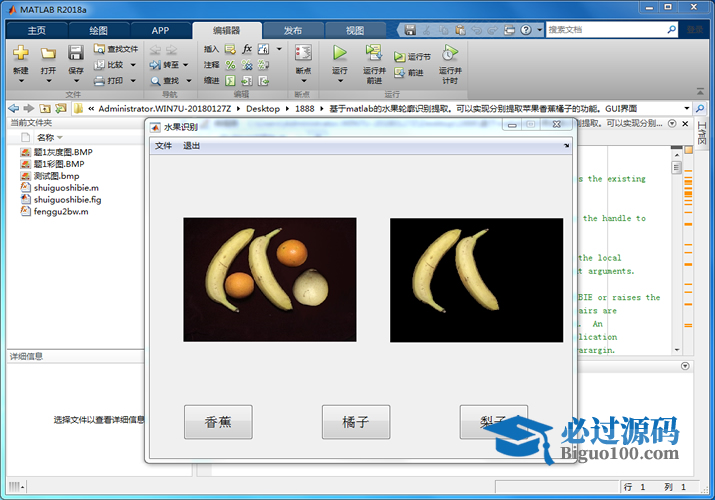Click the green 运行 (Run) arrow
Image resolution: width=715 pixels, height=500 pixels.
[339, 53]
